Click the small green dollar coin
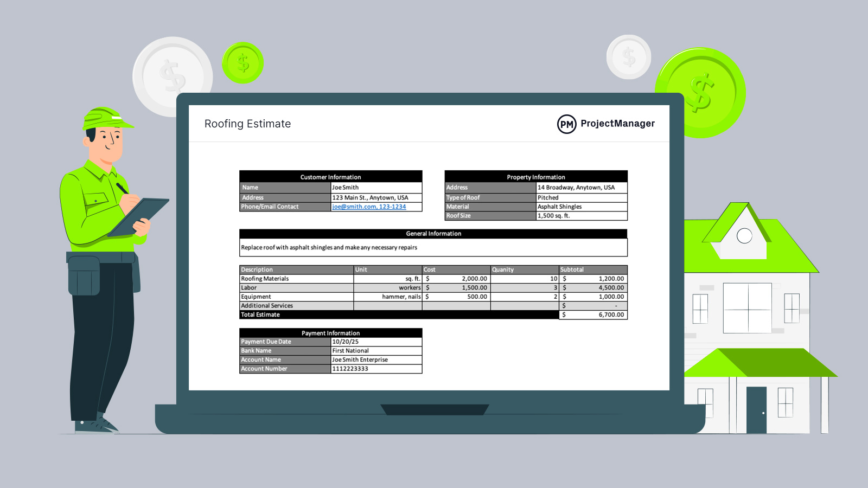868x488 pixels. (x=242, y=63)
